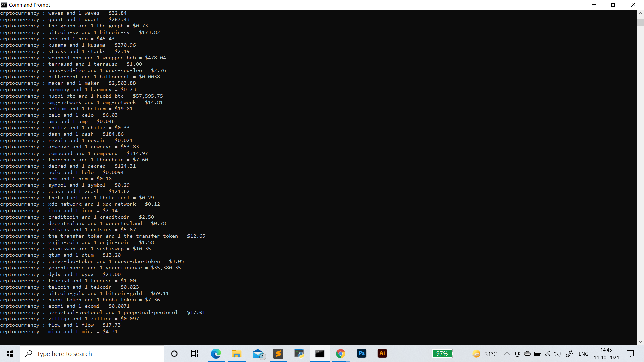
Task: Click the volume speaker tray icon
Action: pos(557,354)
